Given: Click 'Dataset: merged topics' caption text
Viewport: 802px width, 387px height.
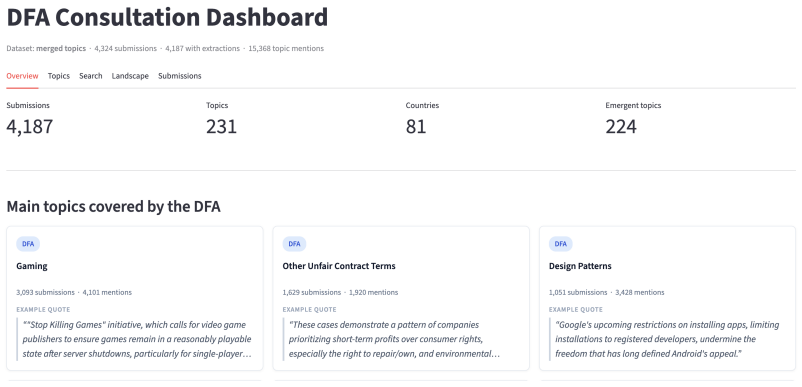Looking at the screenshot, I should (x=46, y=49).
